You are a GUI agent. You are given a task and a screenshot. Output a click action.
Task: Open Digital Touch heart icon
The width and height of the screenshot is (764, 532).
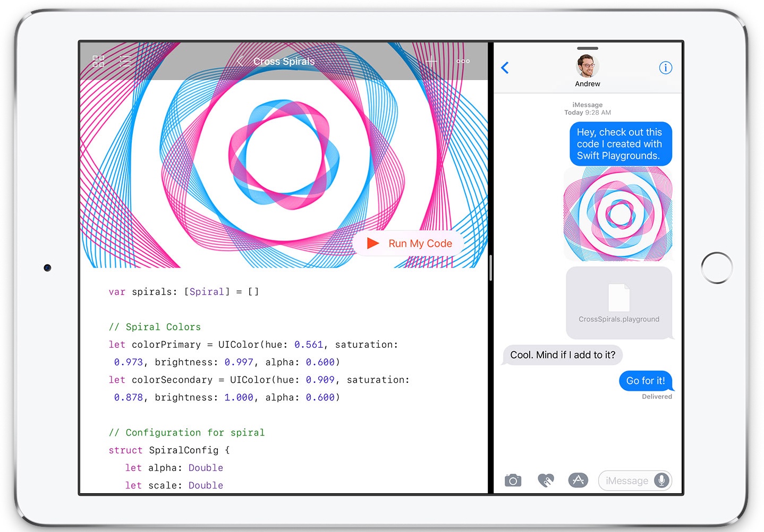coord(546,480)
